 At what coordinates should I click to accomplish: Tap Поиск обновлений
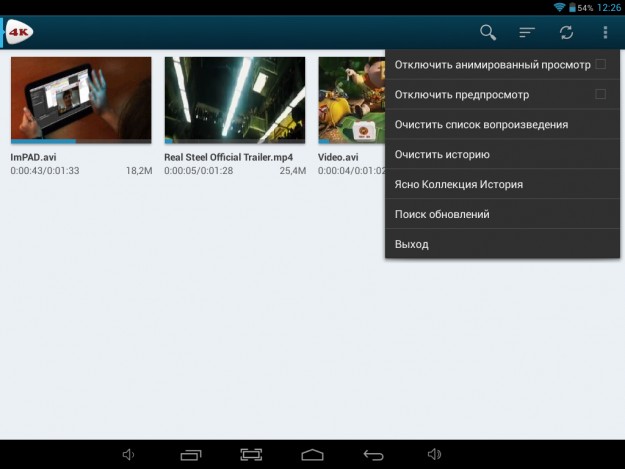pos(441,215)
